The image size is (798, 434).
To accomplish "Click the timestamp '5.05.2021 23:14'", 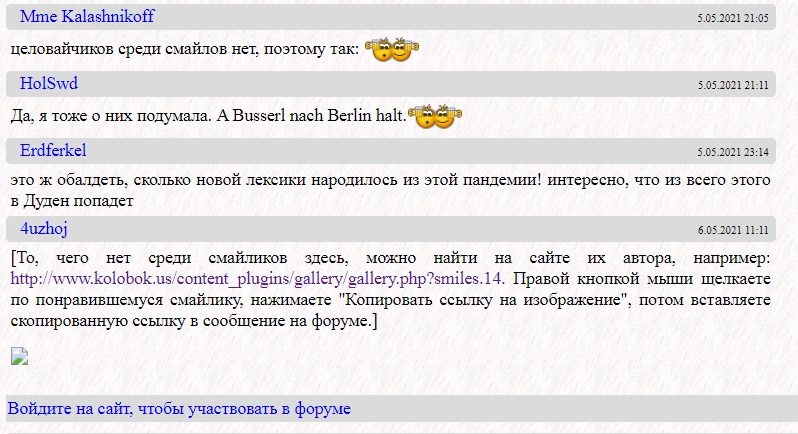I will point(733,152).
